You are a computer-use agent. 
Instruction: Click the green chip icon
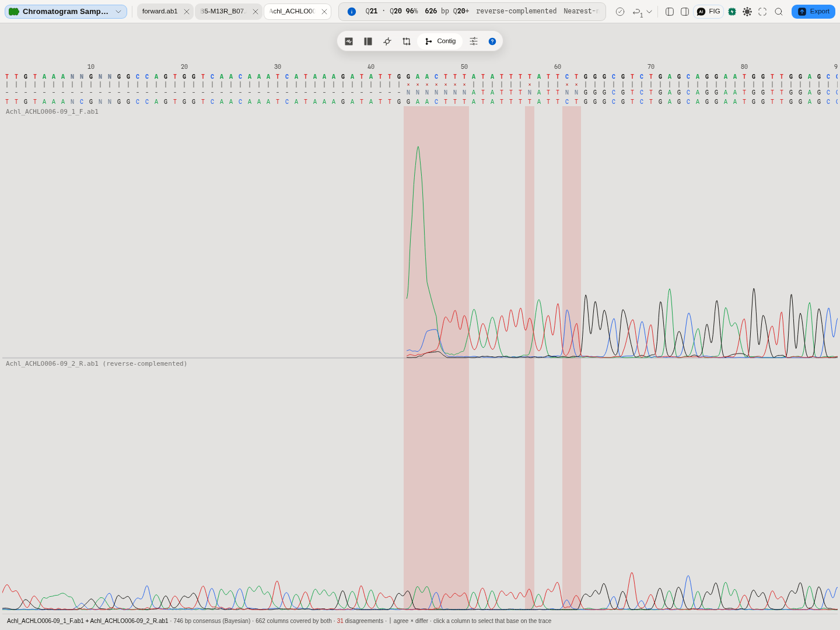click(732, 12)
